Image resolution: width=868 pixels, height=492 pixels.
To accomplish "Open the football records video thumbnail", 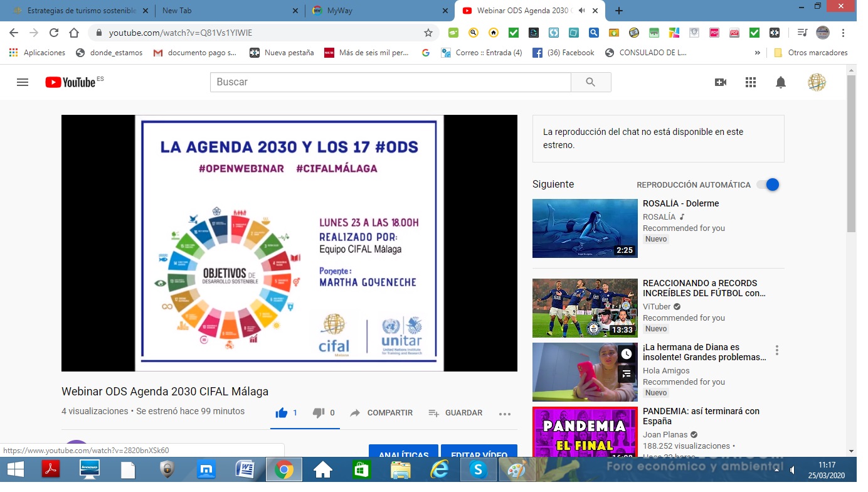I will (585, 308).
